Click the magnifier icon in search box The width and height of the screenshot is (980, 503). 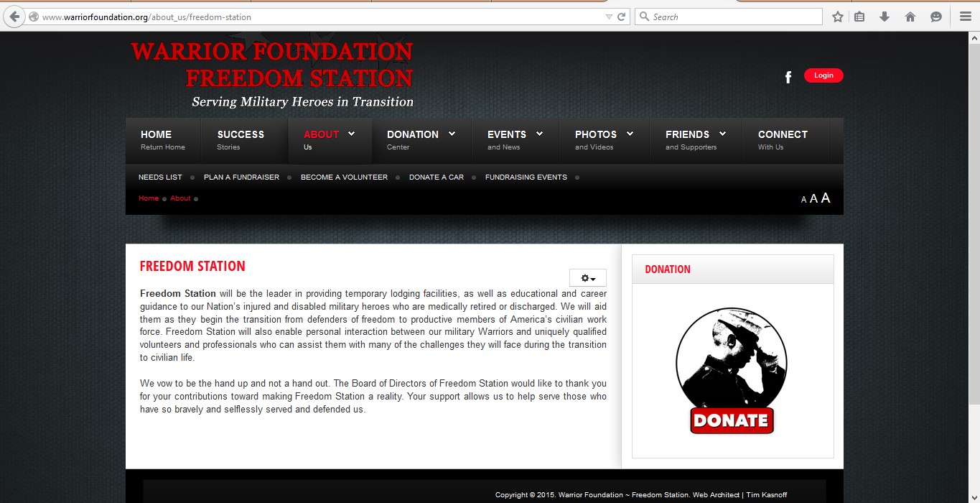(644, 17)
